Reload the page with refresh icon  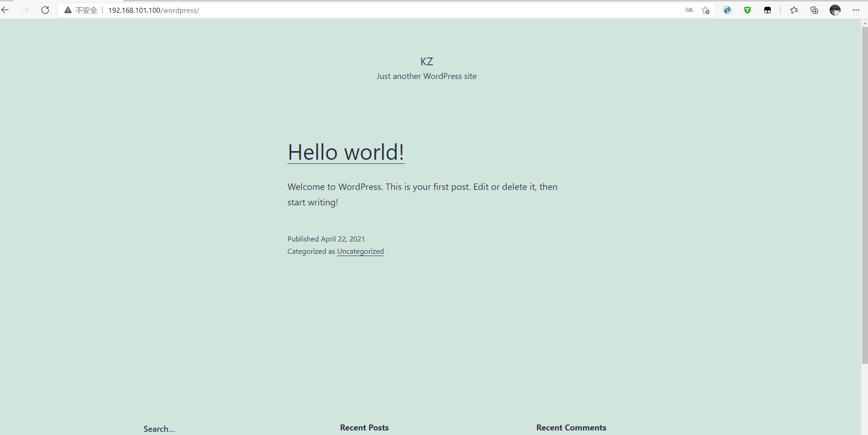45,10
